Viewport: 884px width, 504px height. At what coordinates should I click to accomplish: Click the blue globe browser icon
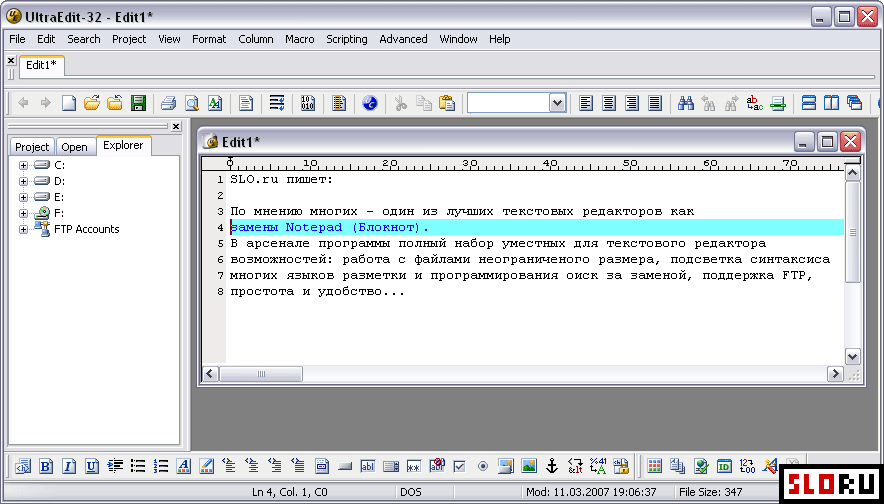click(370, 103)
